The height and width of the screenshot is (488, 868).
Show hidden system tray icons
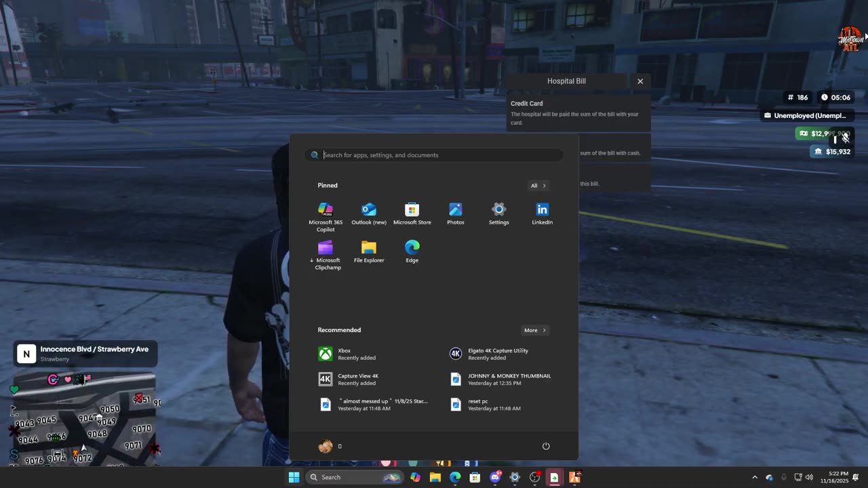pos(755,477)
